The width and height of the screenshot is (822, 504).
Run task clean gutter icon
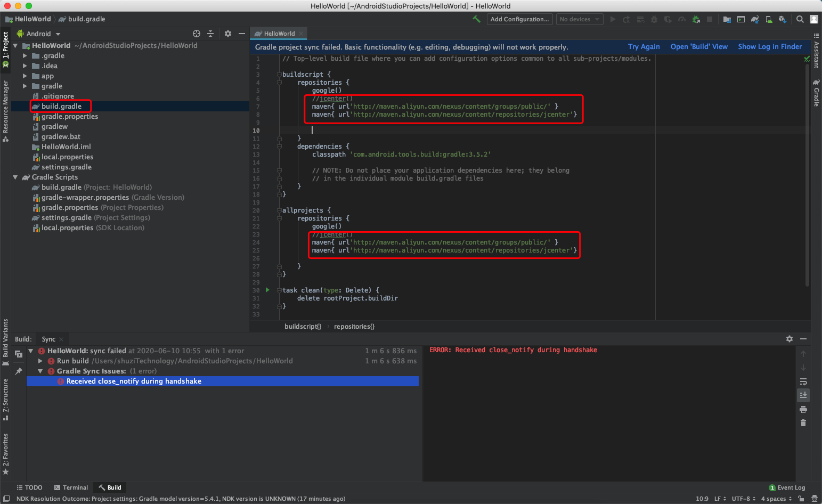[267, 290]
